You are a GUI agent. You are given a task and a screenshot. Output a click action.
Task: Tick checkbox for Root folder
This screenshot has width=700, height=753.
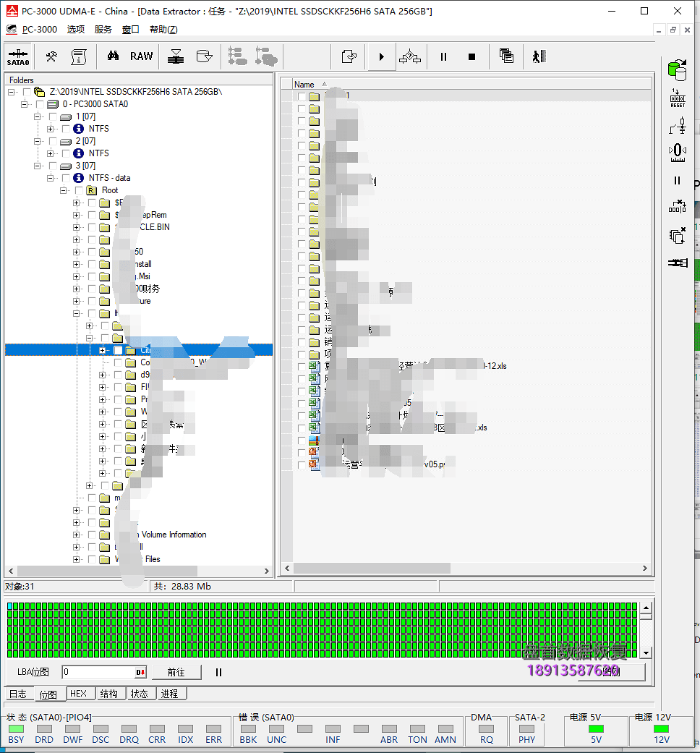pyautogui.click(x=79, y=191)
